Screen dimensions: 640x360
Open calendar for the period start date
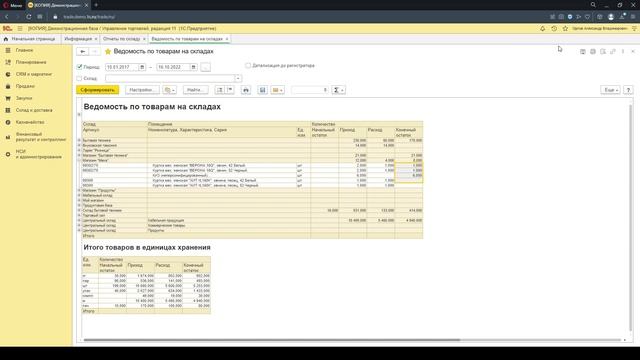point(142,67)
